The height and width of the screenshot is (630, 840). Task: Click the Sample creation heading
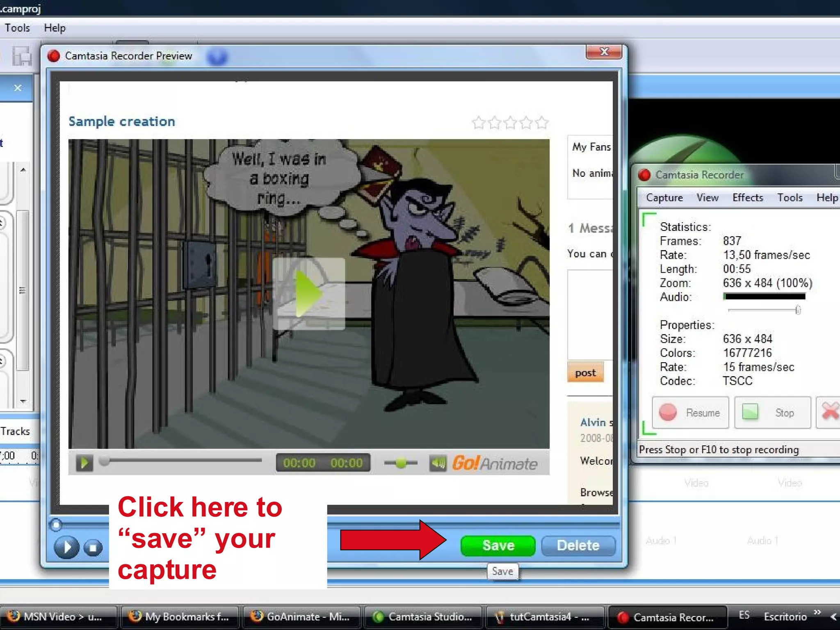tap(122, 121)
